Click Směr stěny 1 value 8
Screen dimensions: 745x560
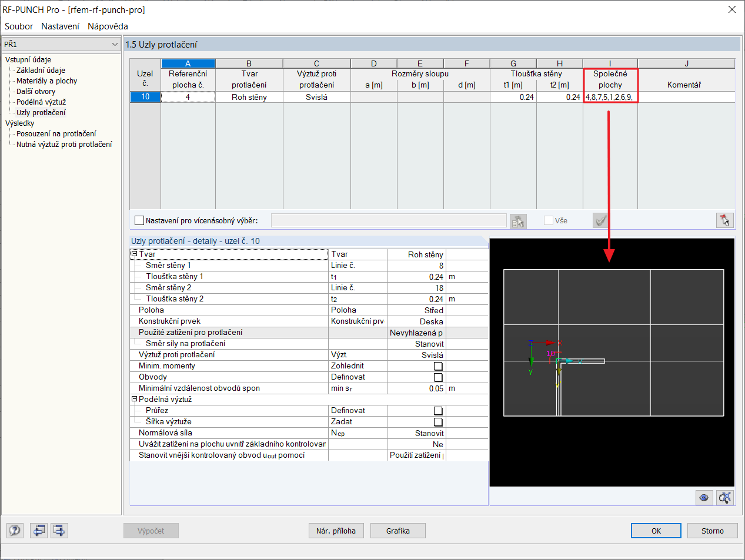point(417,266)
